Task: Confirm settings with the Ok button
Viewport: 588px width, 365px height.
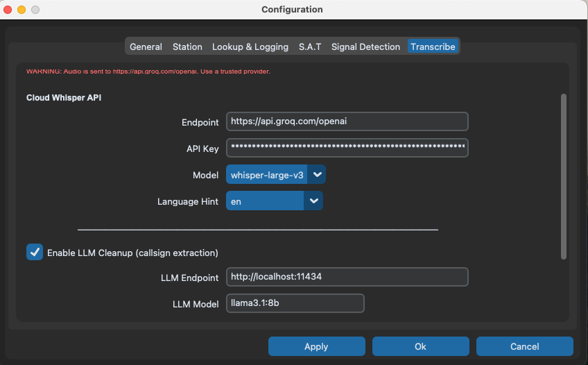Action: [x=420, y=346]
